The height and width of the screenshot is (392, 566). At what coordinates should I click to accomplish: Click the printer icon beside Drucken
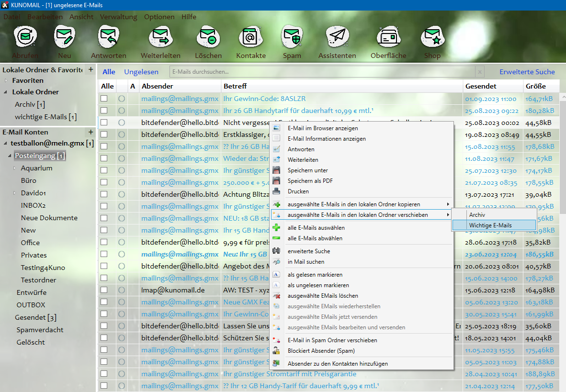276,191
